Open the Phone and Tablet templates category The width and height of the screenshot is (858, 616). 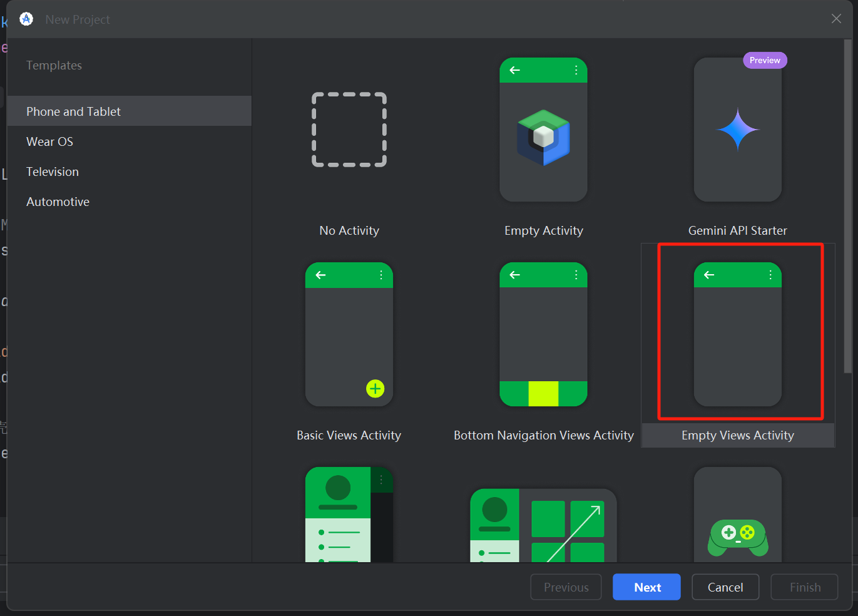coord(130,111)
